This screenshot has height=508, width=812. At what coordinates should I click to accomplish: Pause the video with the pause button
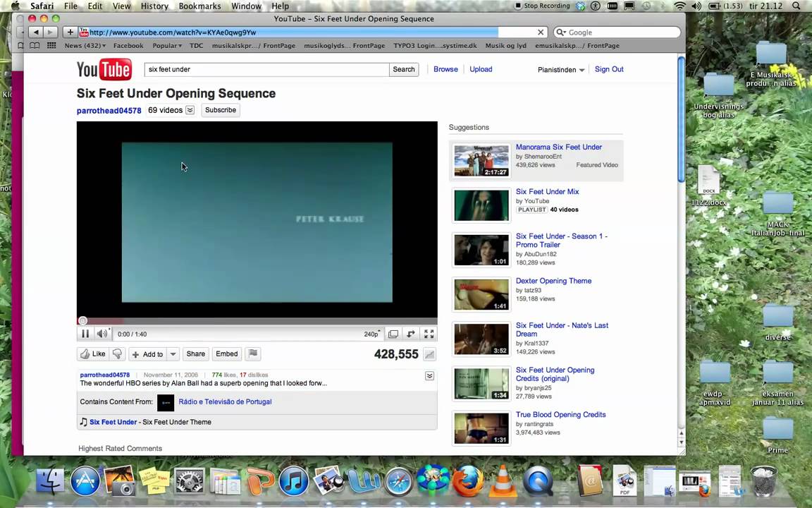(x=85, y=334)
